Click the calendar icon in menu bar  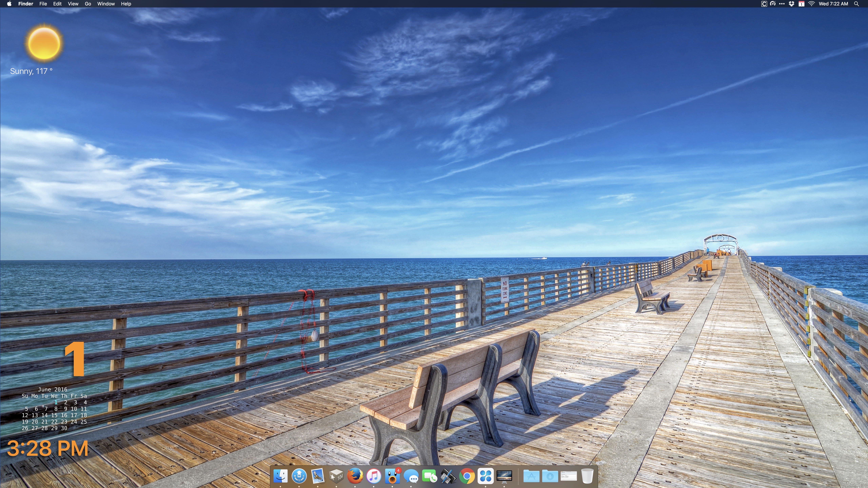(801, 4)
